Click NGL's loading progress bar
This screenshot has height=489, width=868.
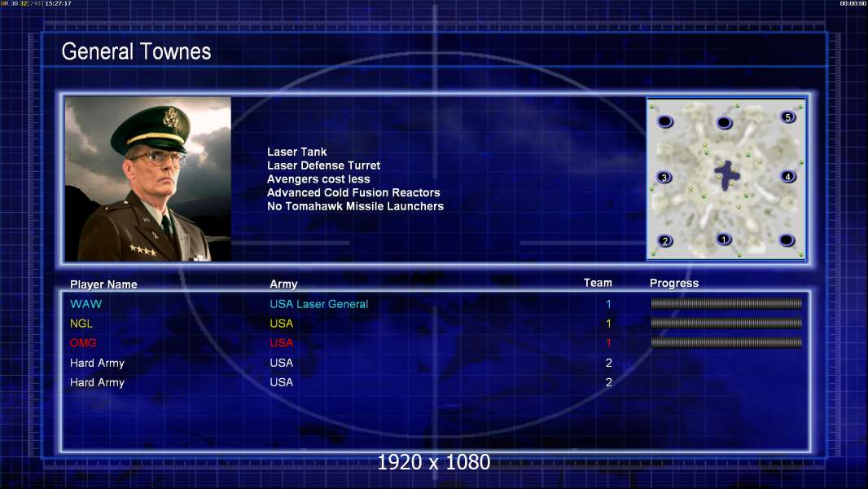coord(726,323)
